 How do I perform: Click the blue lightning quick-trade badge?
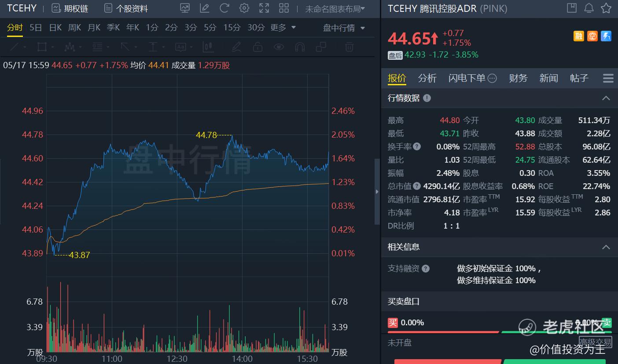click(606, 36)
